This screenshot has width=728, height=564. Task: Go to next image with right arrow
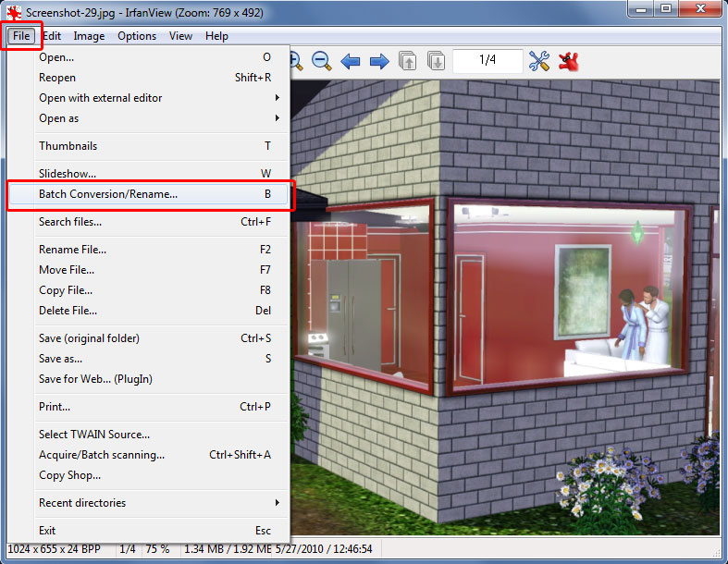coord(378,61)
